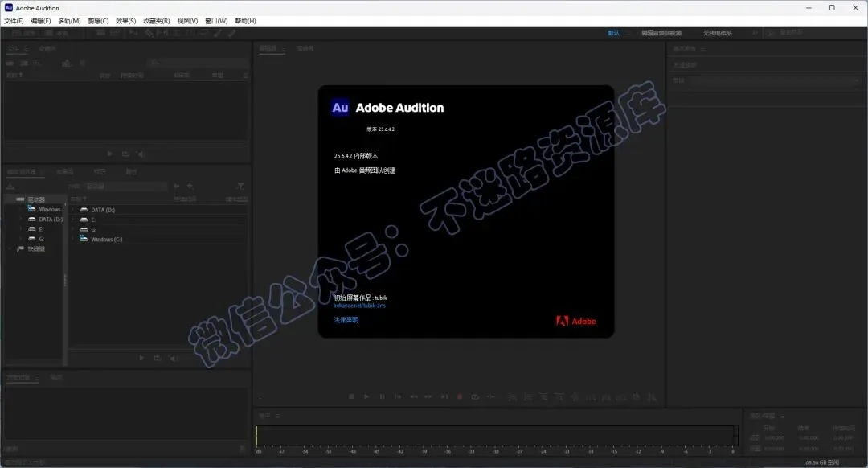Screen dimensions: 868x468
Task: Toggle auto-play speaker in the Files panel
Action: [141, 154]
